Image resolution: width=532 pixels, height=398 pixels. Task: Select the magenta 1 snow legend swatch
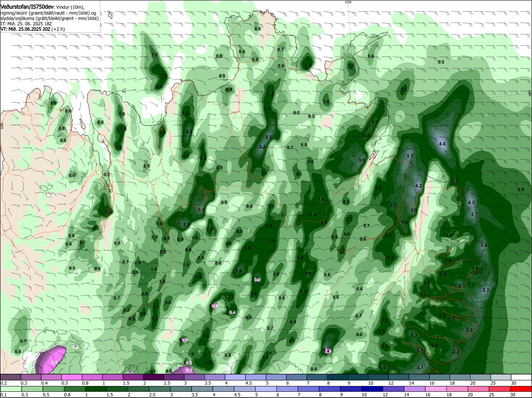pos(113,377)
